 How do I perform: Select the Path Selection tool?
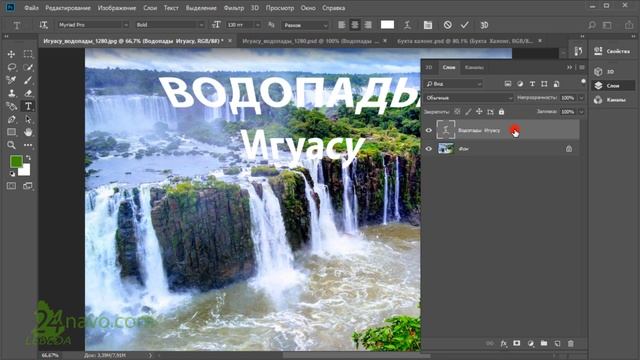point(28,119)
